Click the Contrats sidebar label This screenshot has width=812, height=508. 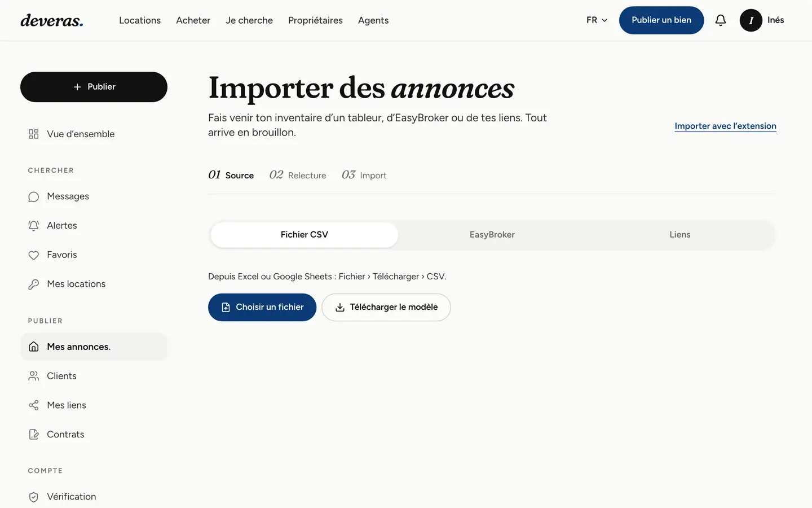tap(65, 435)
